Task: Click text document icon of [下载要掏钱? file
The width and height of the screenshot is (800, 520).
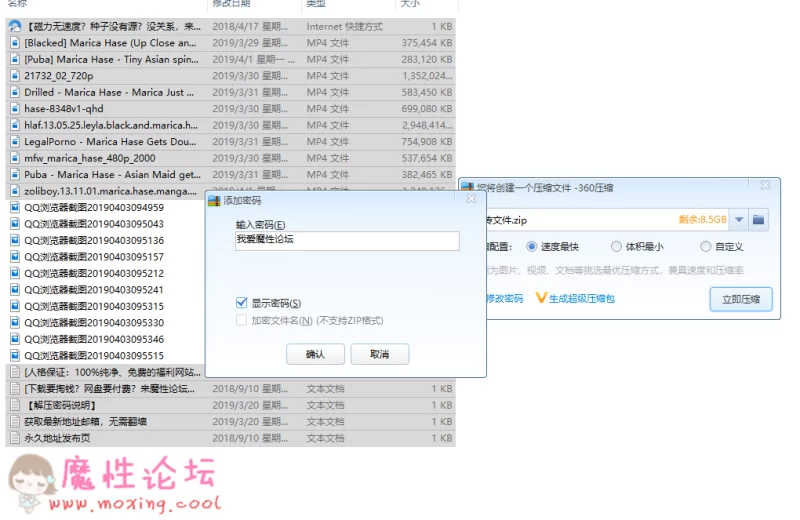Action: [x=15, y=388]
